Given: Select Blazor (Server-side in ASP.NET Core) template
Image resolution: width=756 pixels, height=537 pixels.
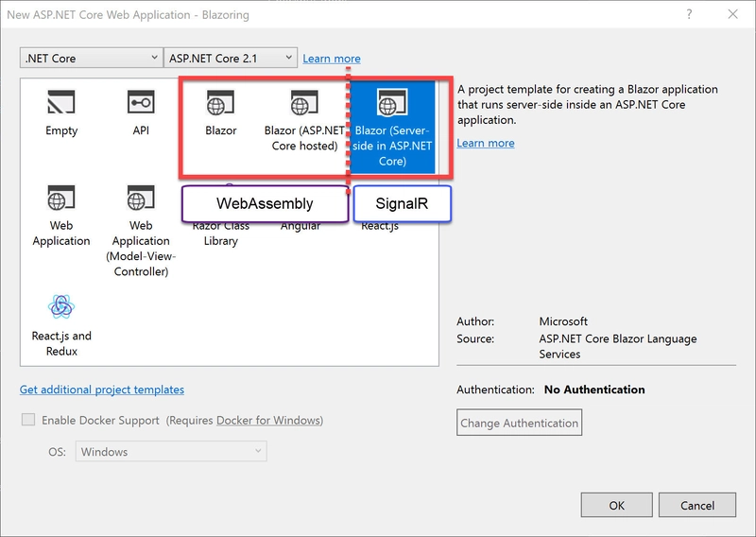Looking at the screenshot, I should 392,128.
